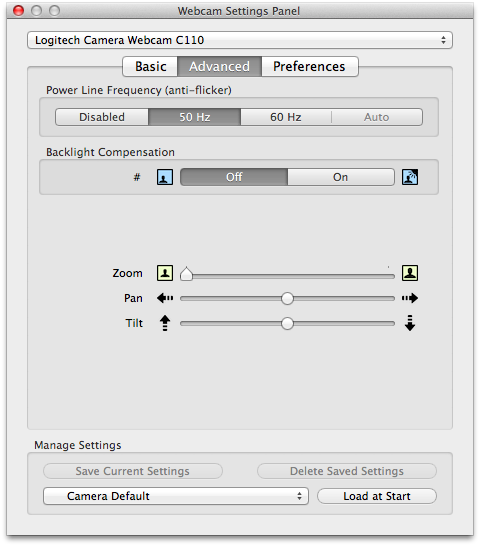Click the Pan slider handle
Image resolution: width=480 pixels, height=546 pixels.
[x=287, y=298]
